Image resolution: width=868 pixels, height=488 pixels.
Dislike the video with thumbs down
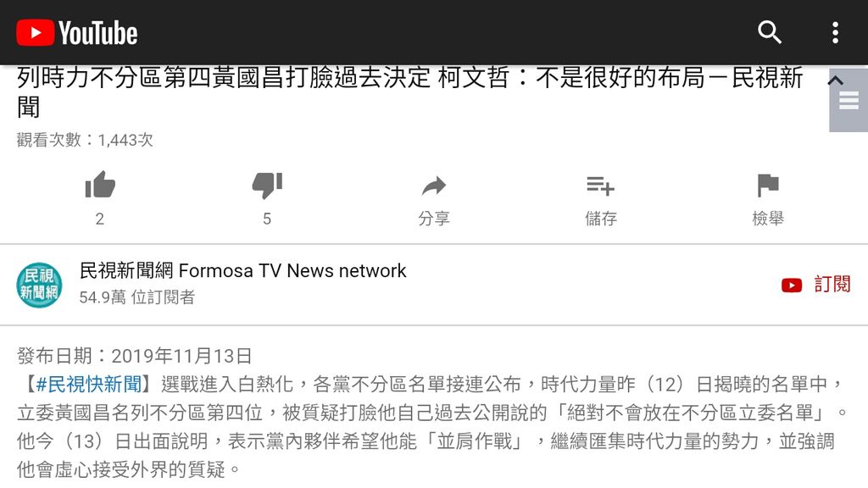267,185
